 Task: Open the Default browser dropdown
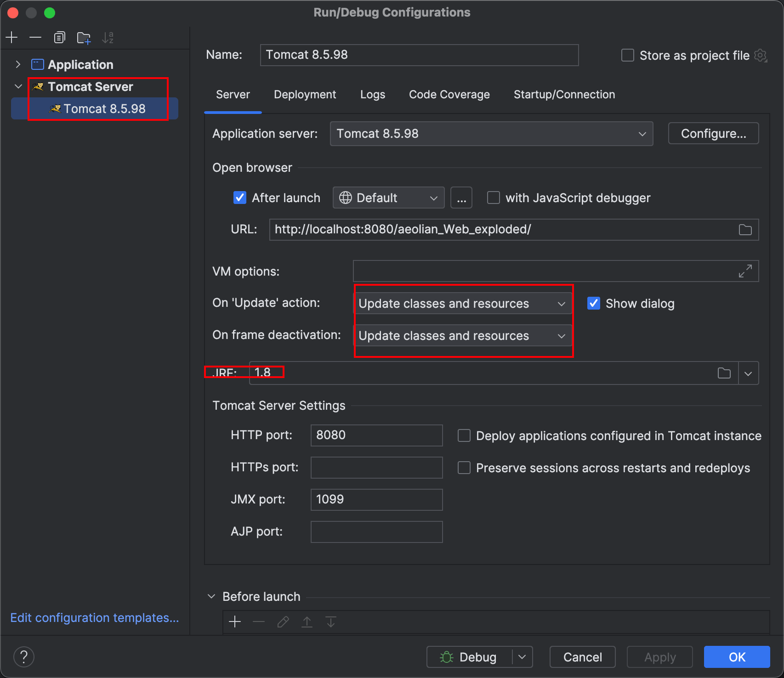[x=388, y=198]
